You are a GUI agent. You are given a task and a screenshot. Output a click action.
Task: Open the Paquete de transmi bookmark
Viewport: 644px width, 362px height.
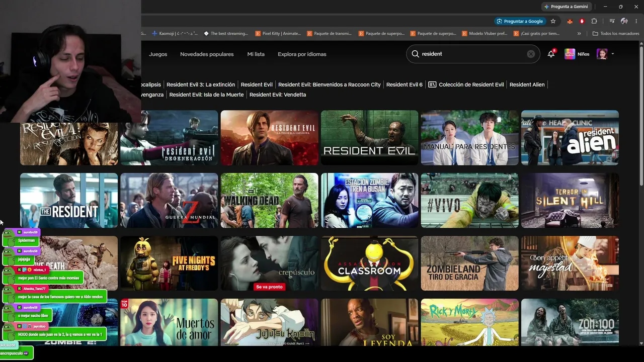tap(329, 34)
